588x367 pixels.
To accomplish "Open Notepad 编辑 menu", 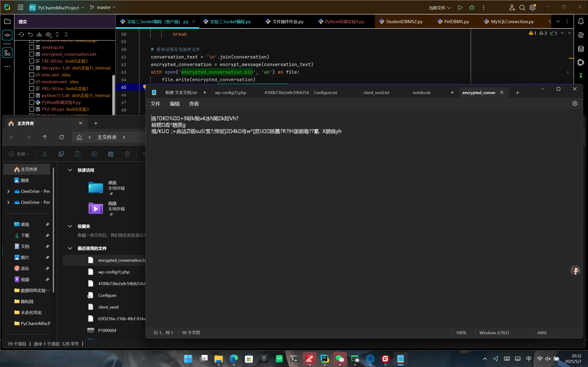I will click(175, 104).
